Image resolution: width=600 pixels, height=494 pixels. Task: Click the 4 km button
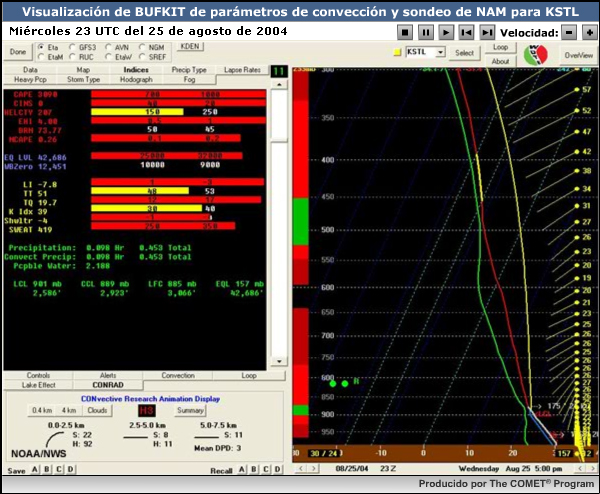click(69, 410)
